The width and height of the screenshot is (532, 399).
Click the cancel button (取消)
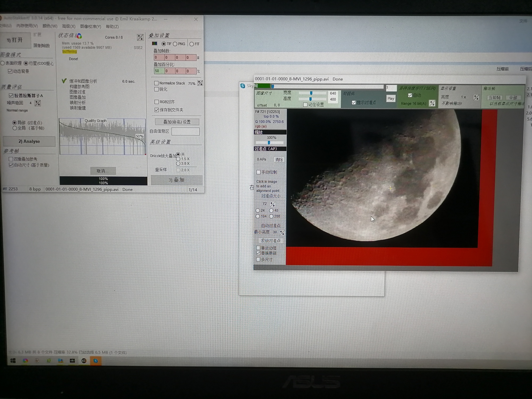coord(103,171)
